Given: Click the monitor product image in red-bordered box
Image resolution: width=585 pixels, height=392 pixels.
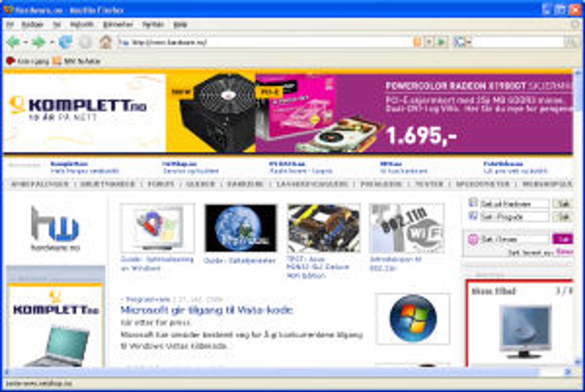Looking at the screenshot, I should click(x=525, y=332).
